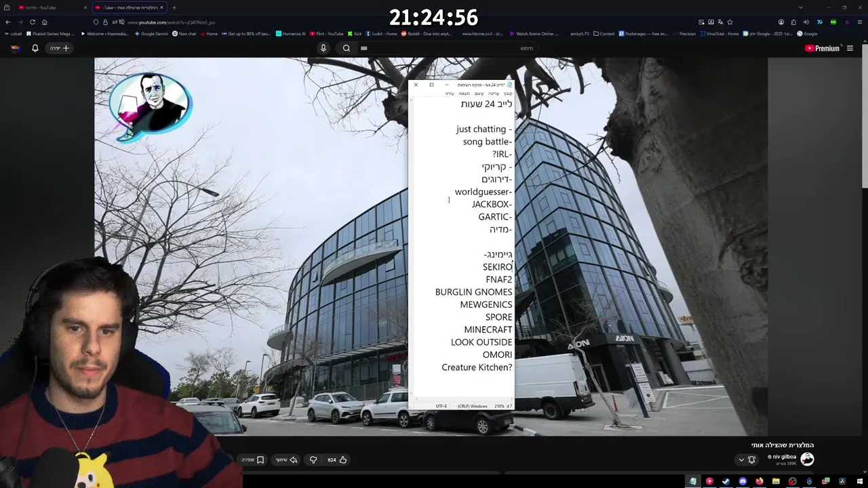Open a new browser tab
This screenshot has width=868, height=488.
point(174,7)
